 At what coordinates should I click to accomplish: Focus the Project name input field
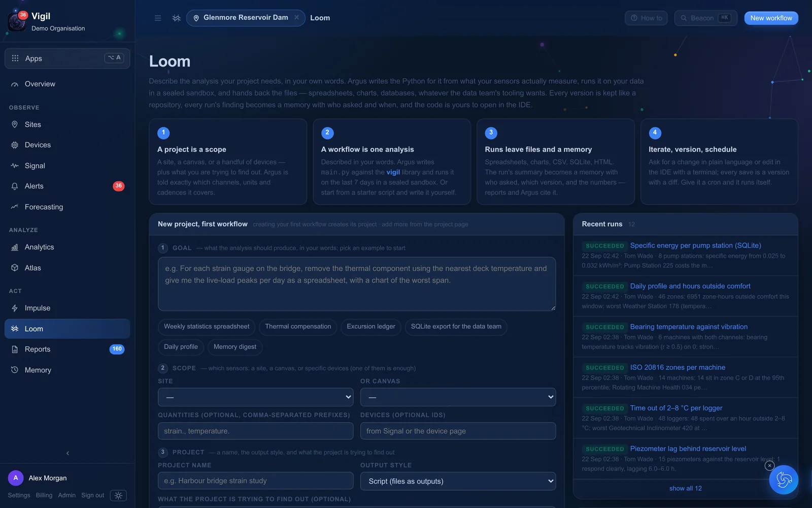point(255,481)
